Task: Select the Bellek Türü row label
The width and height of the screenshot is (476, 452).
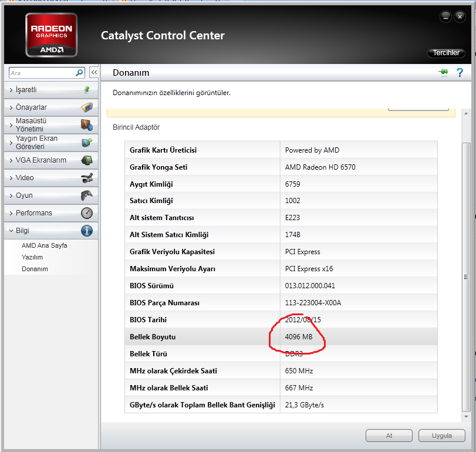Action: (148, 353)
